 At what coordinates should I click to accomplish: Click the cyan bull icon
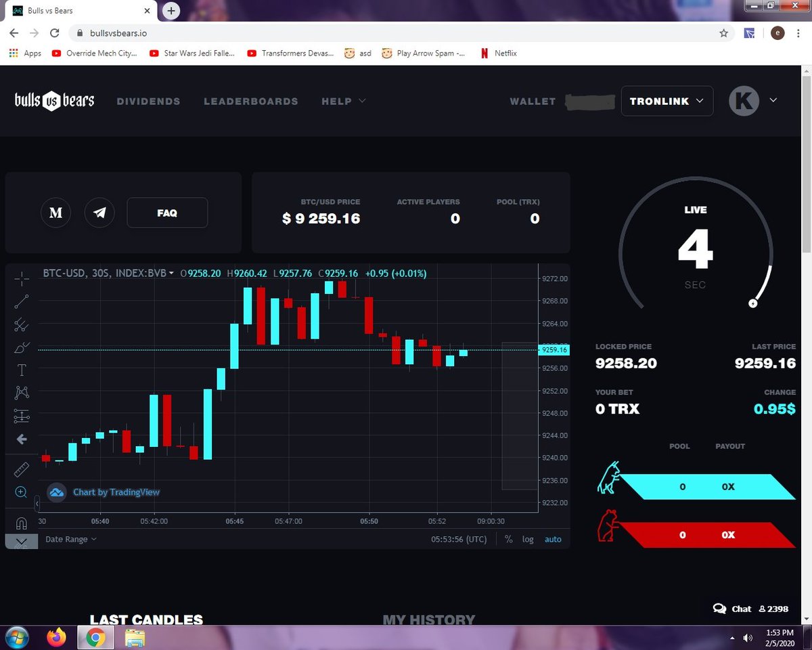click(x=608, y=477)
